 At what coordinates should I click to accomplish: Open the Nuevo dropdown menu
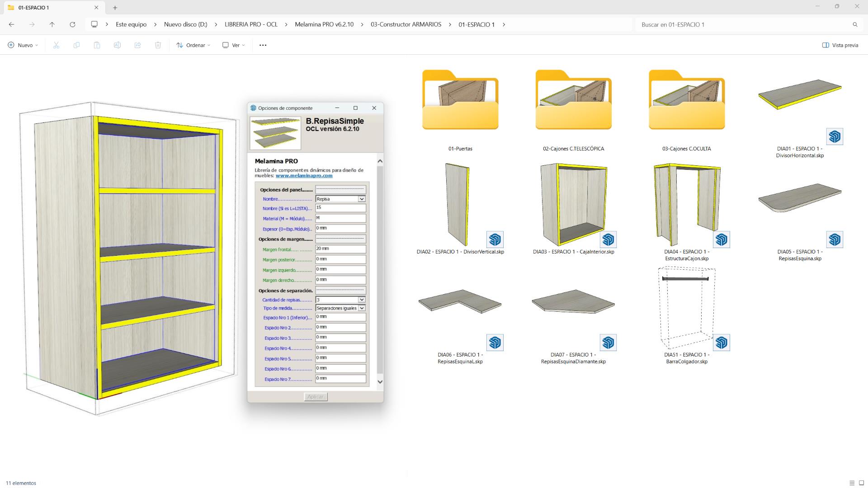pos(23,45)
